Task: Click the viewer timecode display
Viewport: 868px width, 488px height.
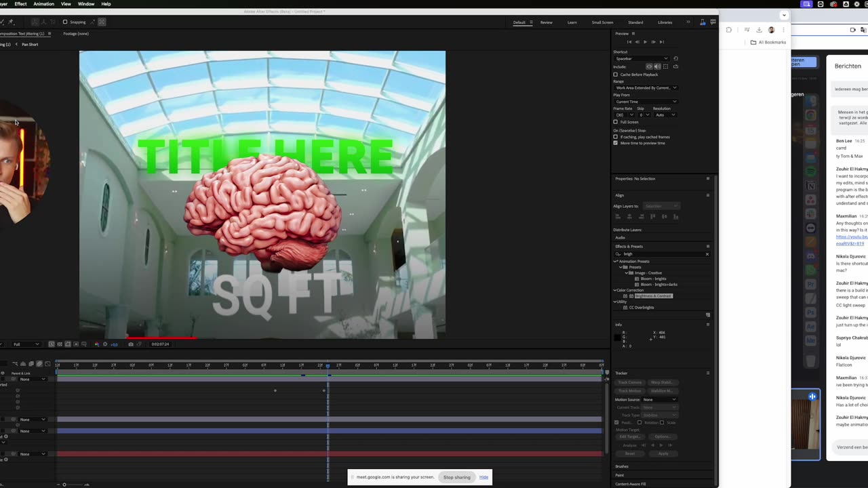Action: click(160, 344)
